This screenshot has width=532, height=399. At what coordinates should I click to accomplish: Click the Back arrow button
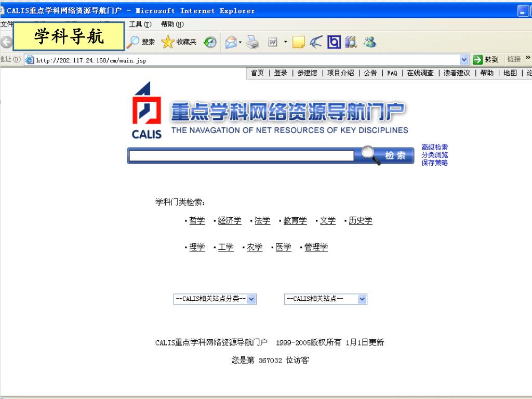coord(6,42)
